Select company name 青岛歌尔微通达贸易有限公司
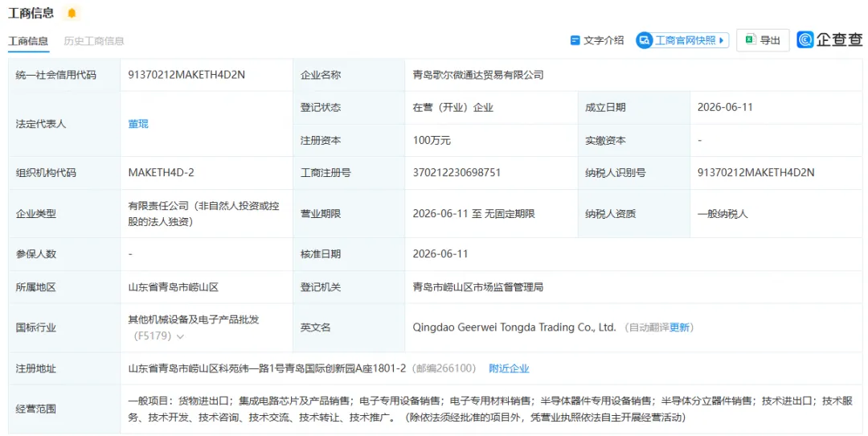Screen dimensions: 868x436 [478, 75]
